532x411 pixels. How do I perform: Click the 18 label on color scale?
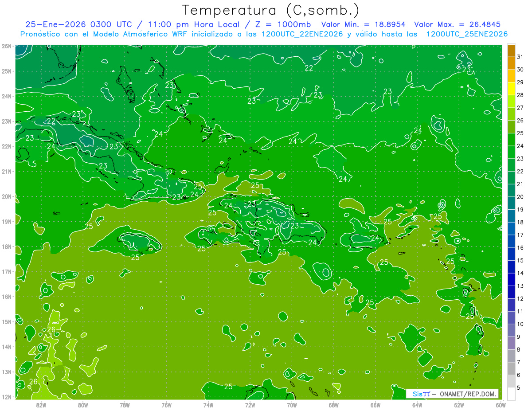click(520, 222)
